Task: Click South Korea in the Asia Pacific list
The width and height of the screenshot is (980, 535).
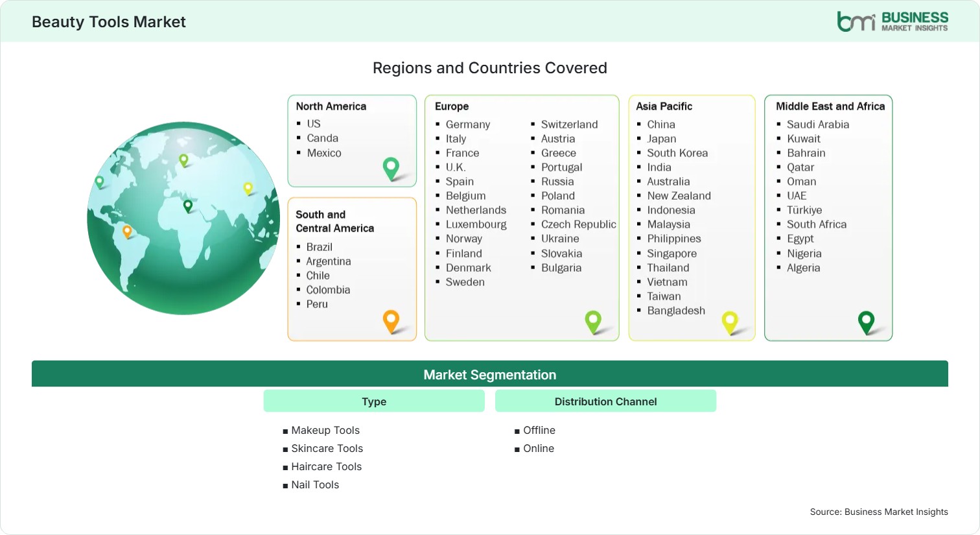Action: click(677, 153)
